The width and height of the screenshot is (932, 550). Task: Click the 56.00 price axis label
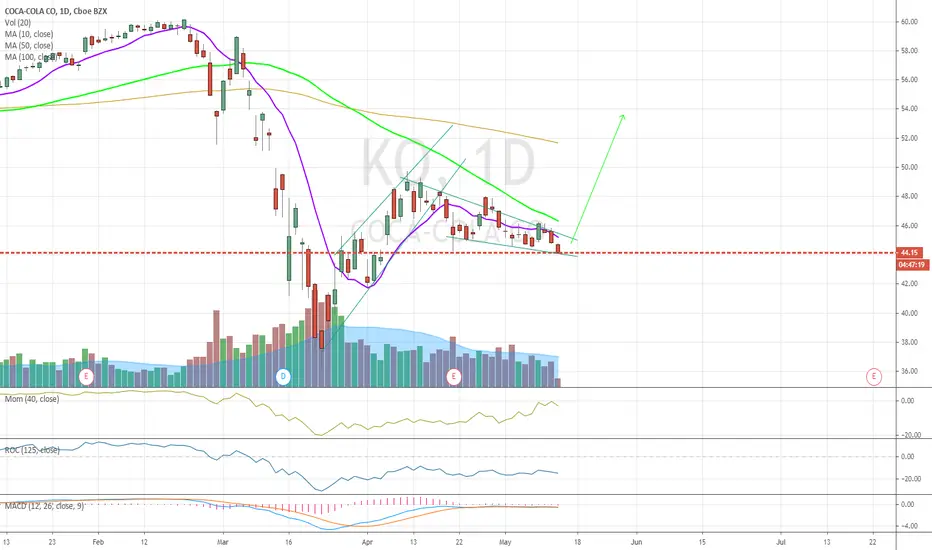909,80
